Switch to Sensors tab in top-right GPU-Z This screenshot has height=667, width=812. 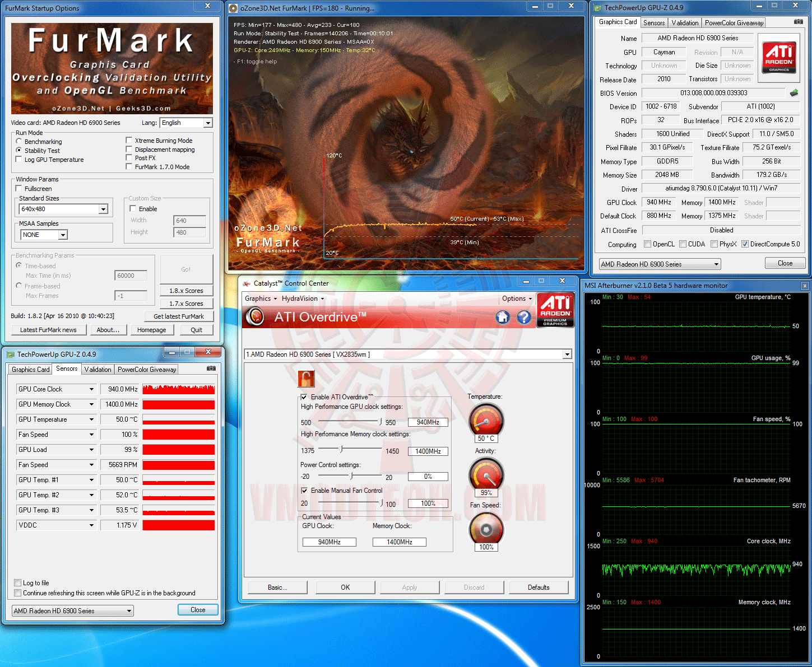(654, 23)
